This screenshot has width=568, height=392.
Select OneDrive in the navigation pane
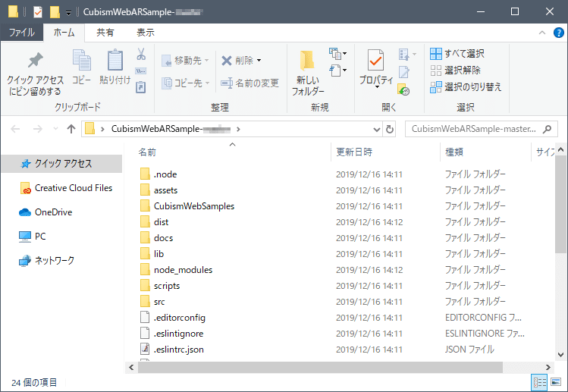[x=46, y=212]
